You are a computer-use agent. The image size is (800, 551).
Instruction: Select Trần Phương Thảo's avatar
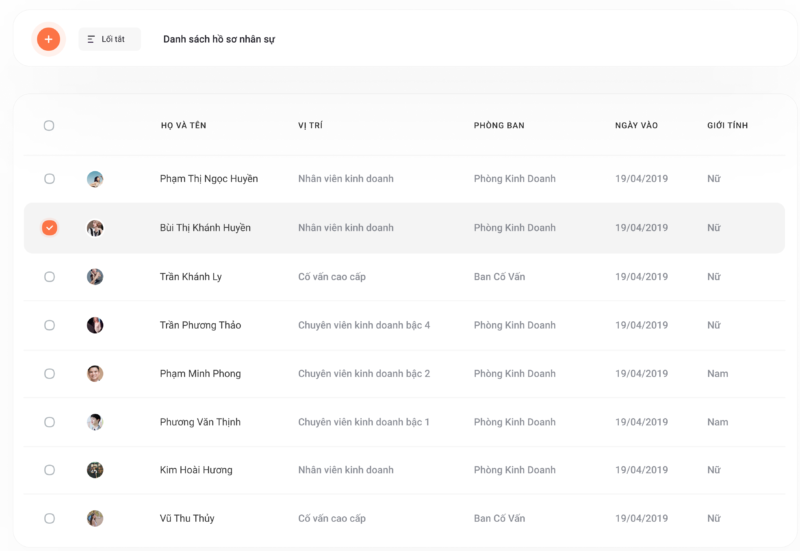(95, 325)
